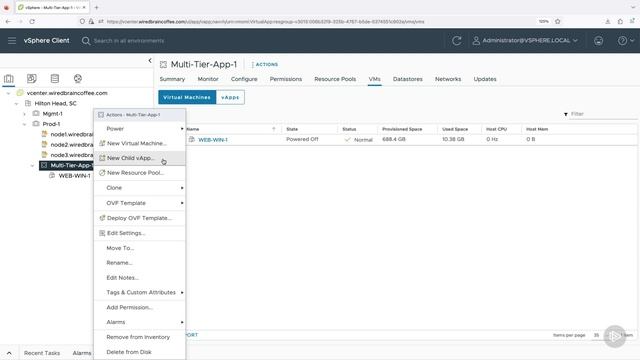This screenshot has width=640, height=360.
Task: Open the vSphere Client hamburger menu
Action: coord(12,40)
